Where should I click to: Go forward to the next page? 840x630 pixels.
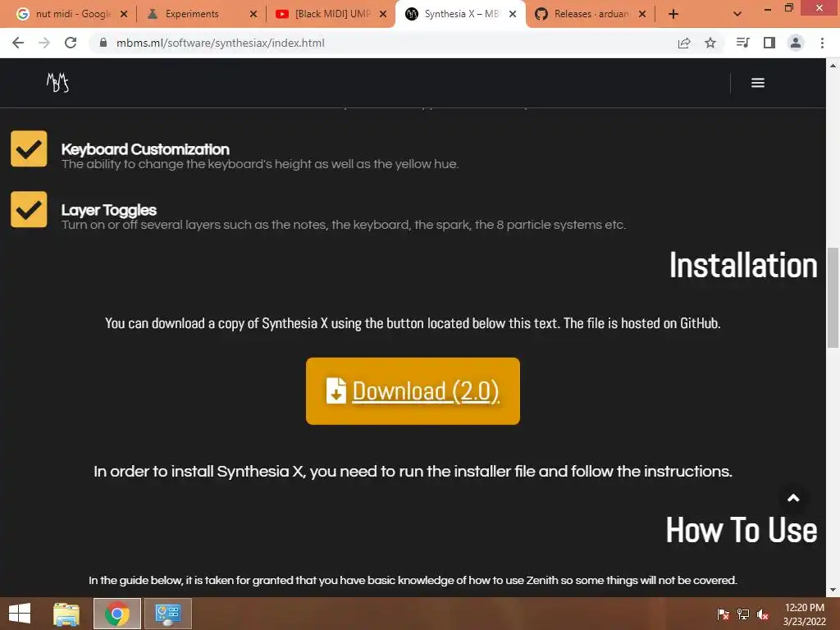pos(44,43)
